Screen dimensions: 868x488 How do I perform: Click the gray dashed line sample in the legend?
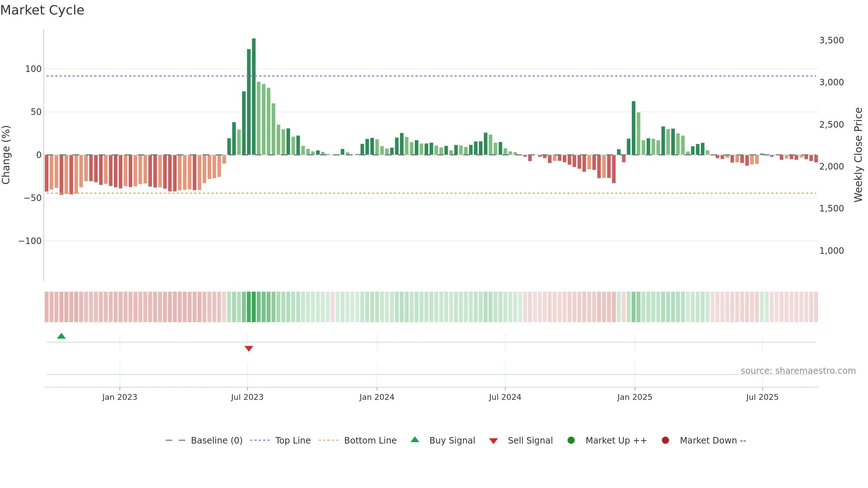tap(175, 440)
